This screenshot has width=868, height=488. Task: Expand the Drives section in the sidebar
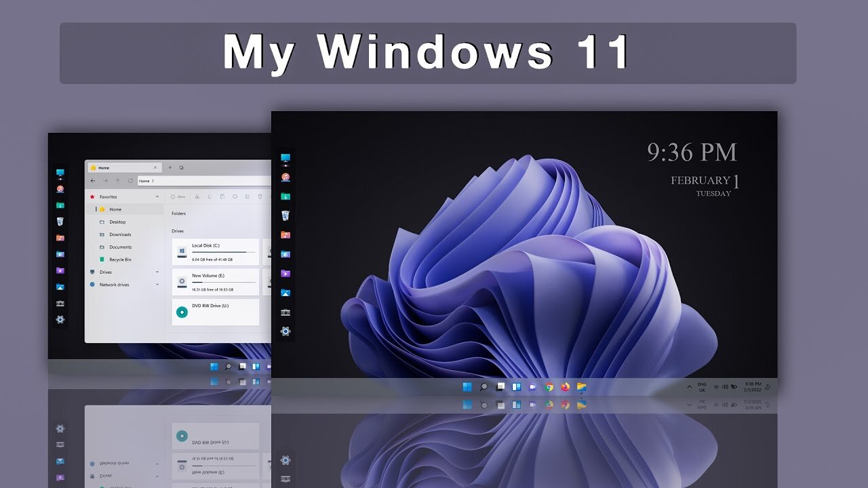click(x=157, y=272)
